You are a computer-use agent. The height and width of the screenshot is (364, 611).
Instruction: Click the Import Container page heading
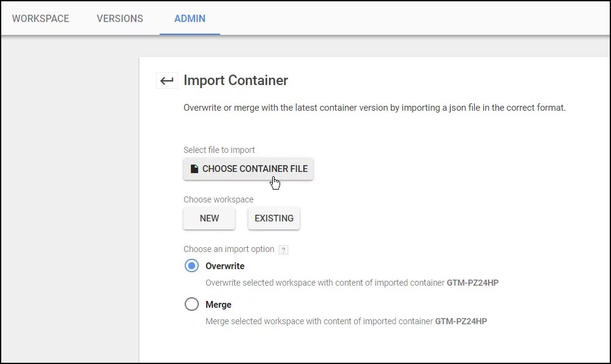click(235, 80)
